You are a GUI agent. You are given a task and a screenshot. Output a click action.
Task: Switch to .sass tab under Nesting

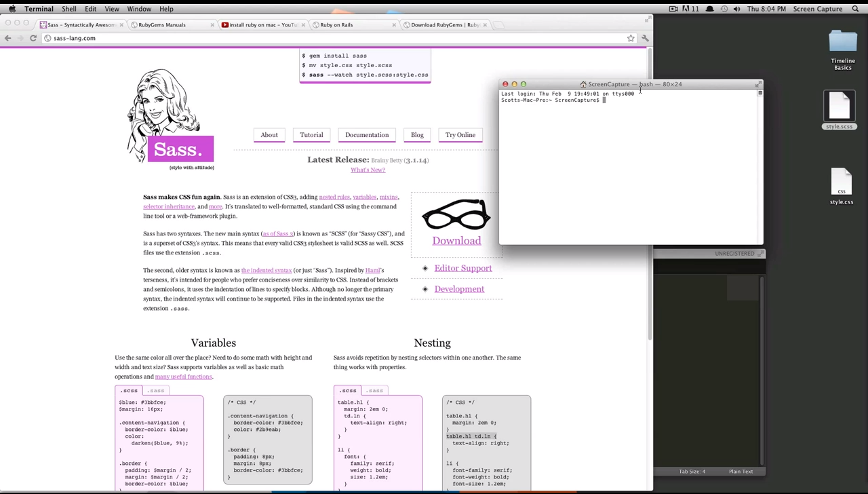pyautogui.click(x=374, y=390)
